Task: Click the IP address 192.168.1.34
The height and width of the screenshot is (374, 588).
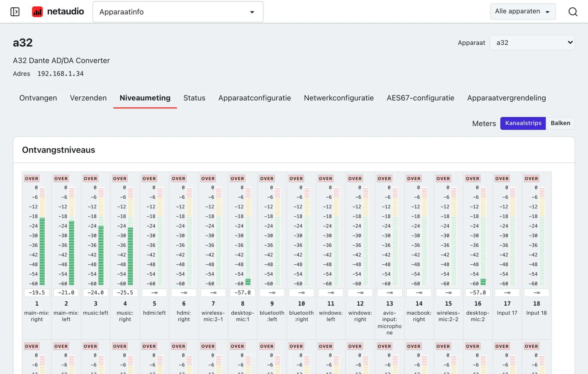Action: pos(61,74)
